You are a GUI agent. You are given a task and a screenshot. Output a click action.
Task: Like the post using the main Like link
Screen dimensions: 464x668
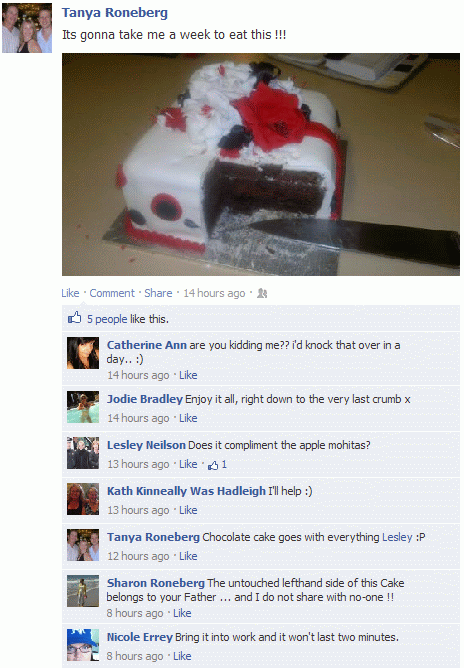(x=70, y=293)
